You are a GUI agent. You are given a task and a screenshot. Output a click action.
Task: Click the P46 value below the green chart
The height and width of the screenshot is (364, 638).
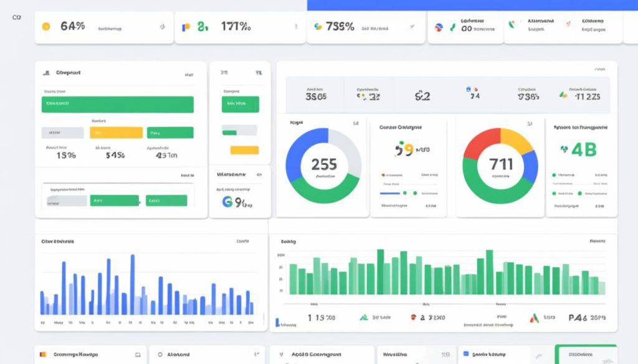click(x=578, y=318)
